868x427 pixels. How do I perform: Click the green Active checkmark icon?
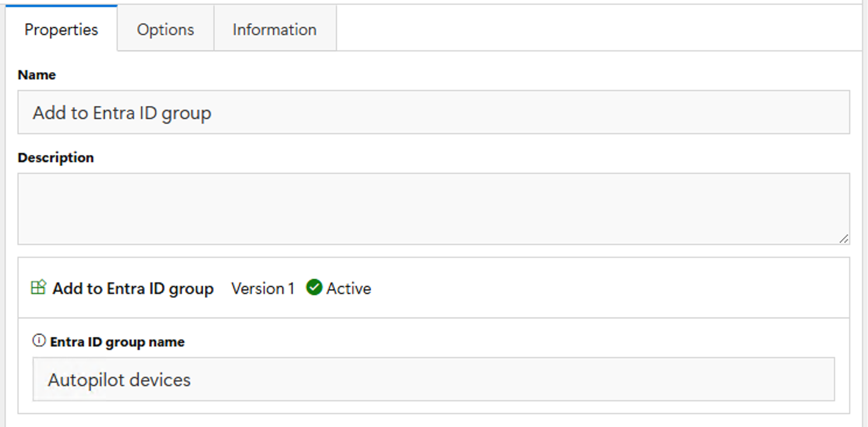(314, 288)
